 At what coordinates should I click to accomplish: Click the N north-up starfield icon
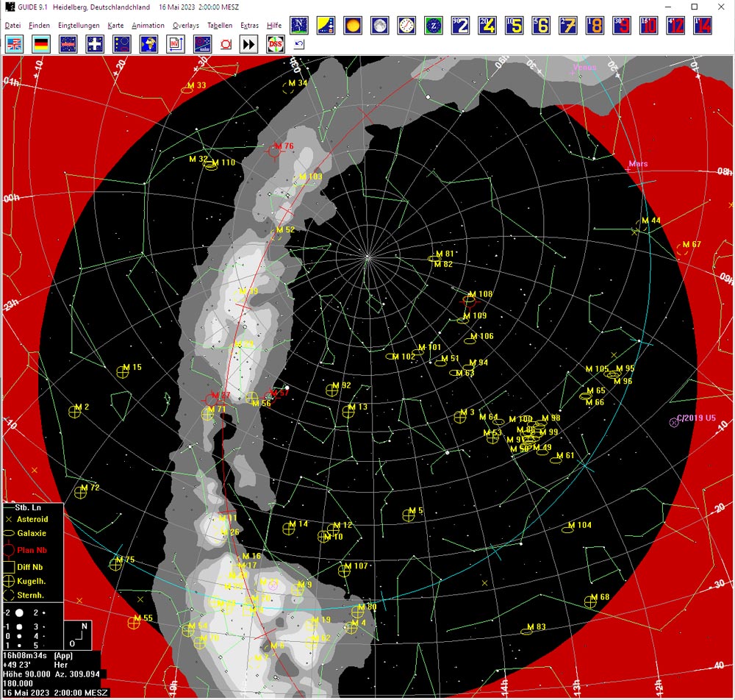298,25
